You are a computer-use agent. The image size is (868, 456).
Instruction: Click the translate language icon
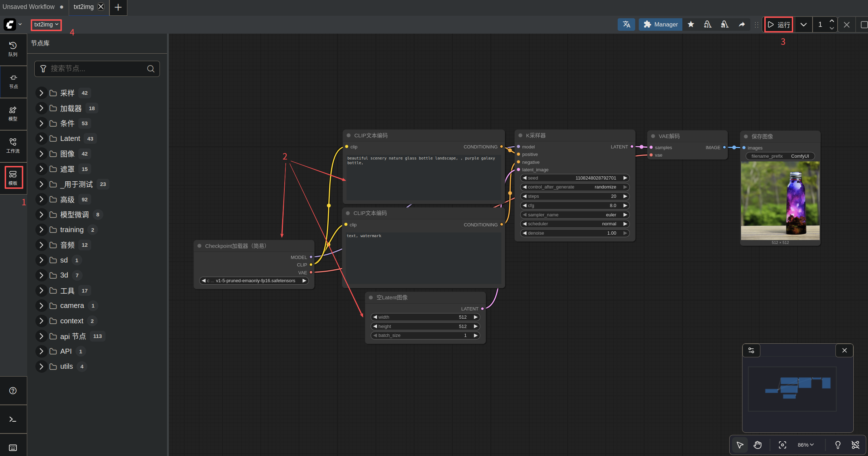click(626, 24)
